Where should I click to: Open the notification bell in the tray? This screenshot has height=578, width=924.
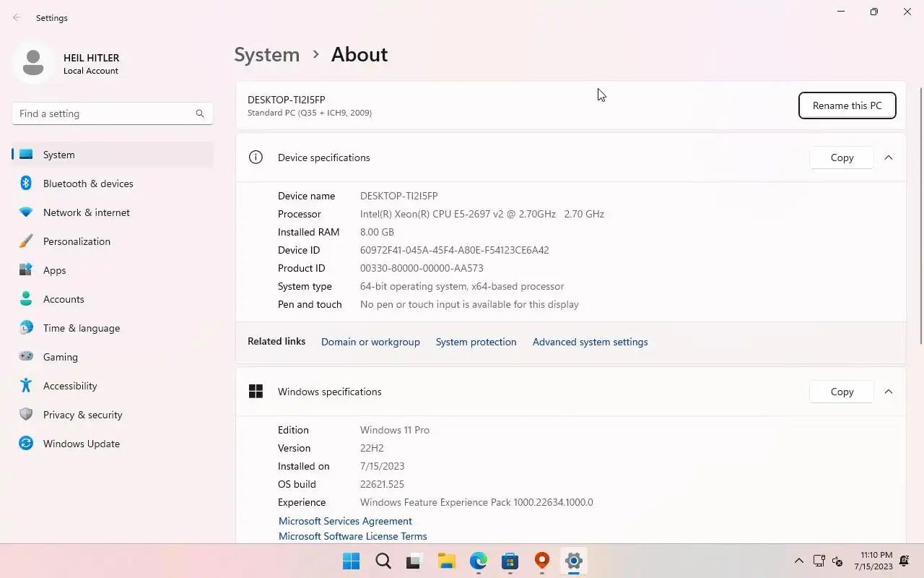[905, 561]
